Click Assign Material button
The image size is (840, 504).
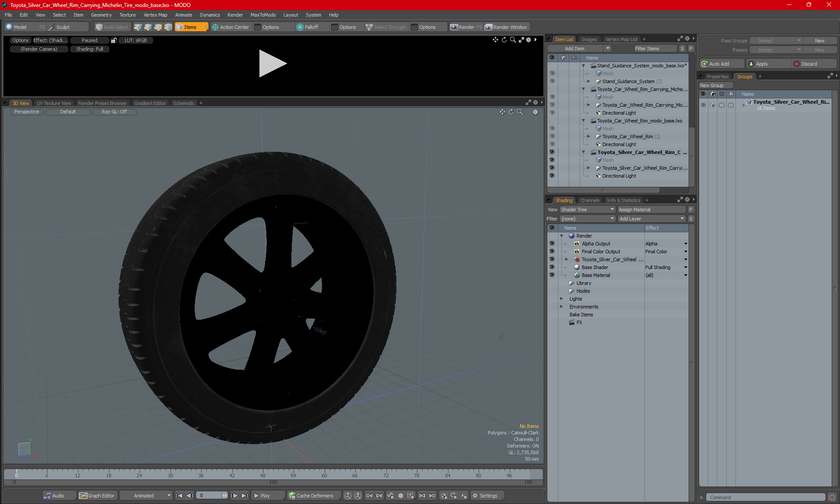click(652, 210)
